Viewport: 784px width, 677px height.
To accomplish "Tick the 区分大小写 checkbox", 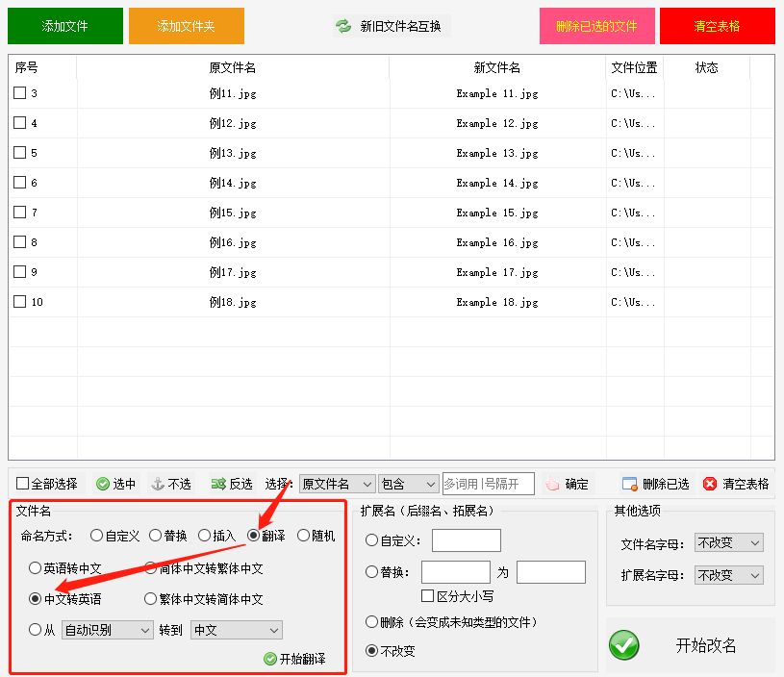I will click(x=427, y=596).
